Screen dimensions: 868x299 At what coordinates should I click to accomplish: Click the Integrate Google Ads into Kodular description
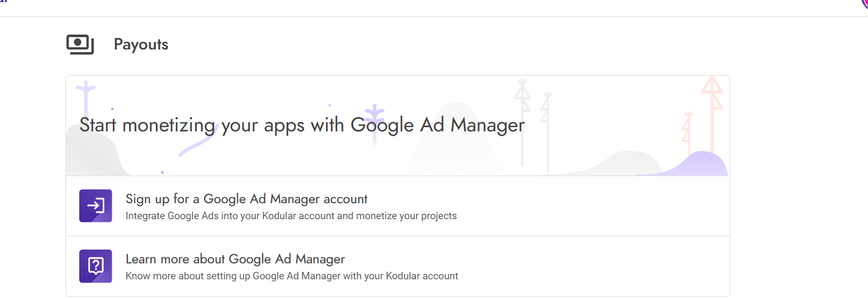click(291, 216)
